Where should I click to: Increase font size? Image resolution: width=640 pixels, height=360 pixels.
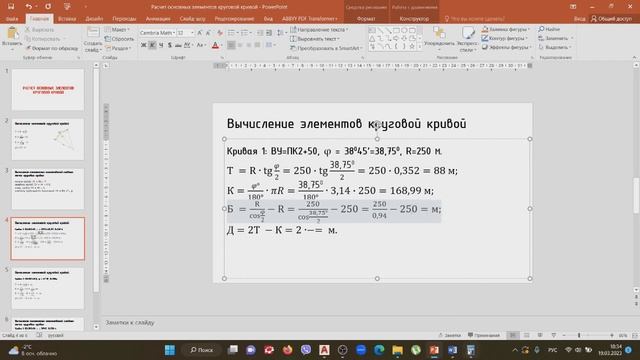pyautogui.click(x=200, y=33)
